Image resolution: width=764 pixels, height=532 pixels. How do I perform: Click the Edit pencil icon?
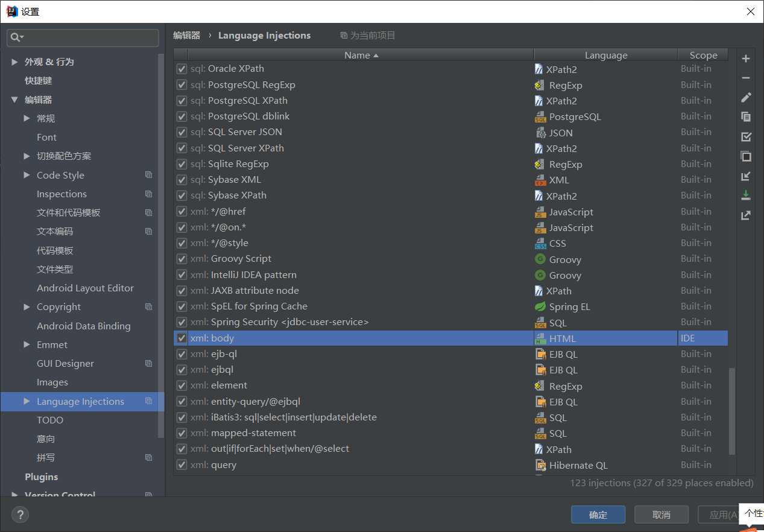pos(746,98)
